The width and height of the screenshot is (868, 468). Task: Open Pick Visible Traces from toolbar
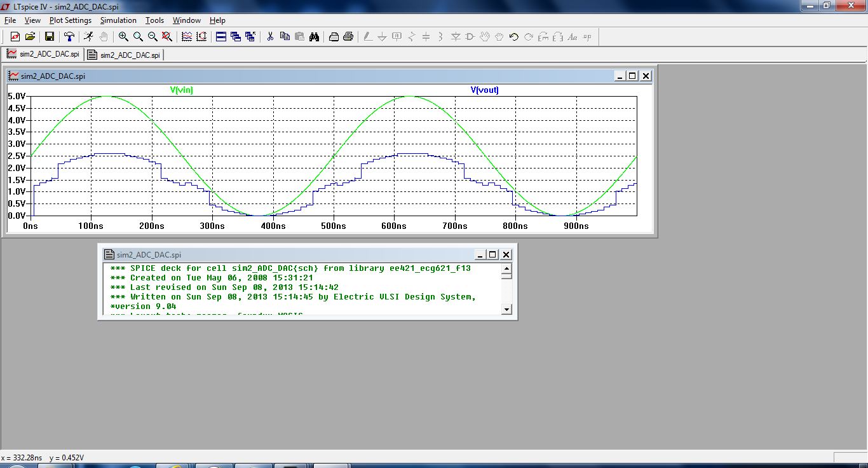[187, 37]
